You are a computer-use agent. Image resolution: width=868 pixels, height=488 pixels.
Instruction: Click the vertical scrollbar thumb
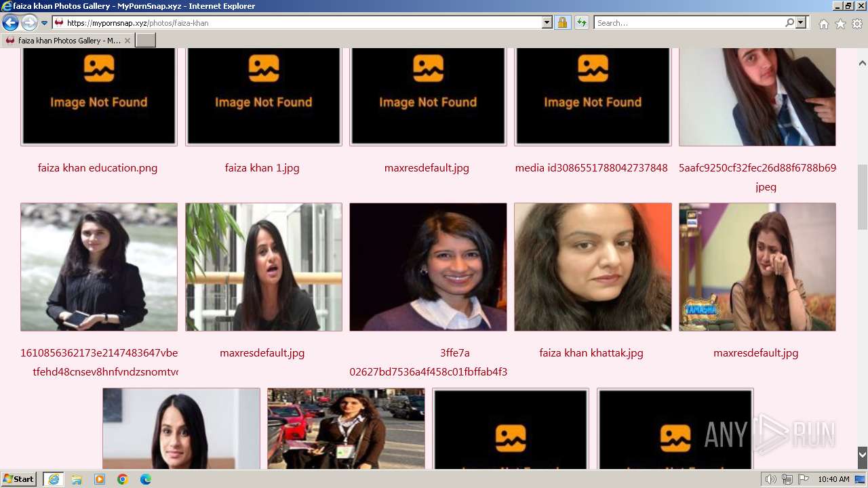[862, 197]
